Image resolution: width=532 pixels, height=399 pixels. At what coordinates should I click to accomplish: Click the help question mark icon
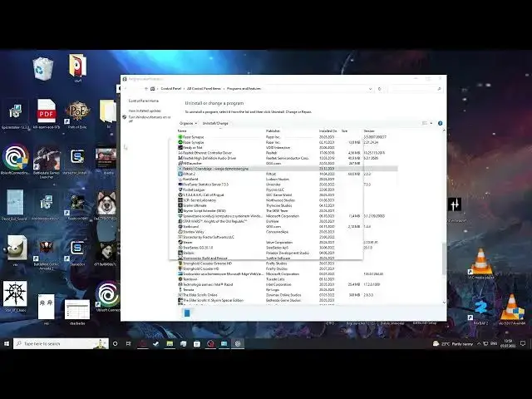tap(440, 123)
